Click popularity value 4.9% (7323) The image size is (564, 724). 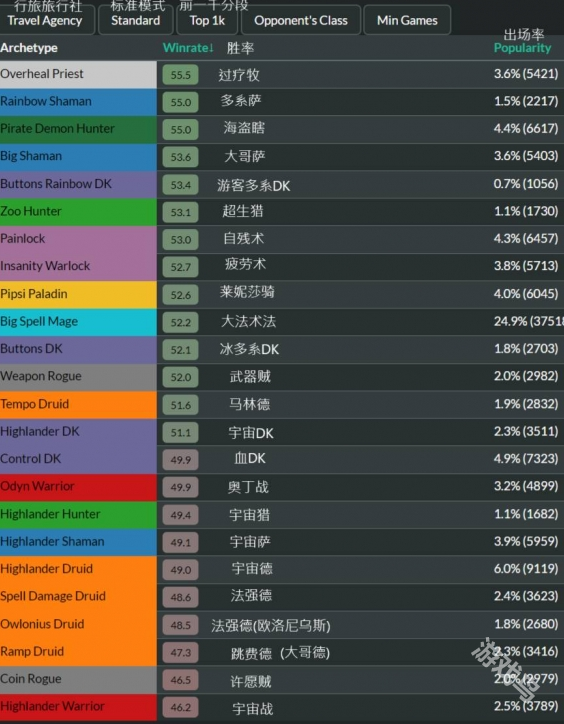526,459
